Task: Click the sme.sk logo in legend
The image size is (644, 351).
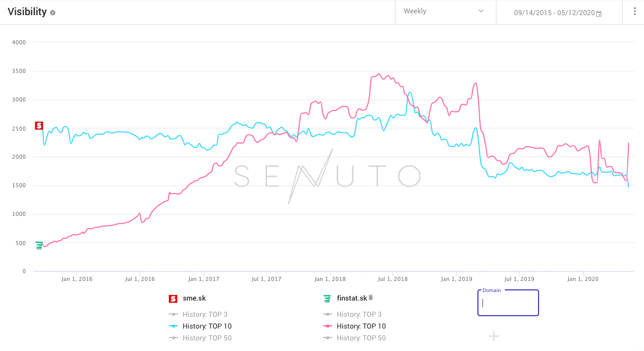Action: pyautogui.click(x=173, y=298)
